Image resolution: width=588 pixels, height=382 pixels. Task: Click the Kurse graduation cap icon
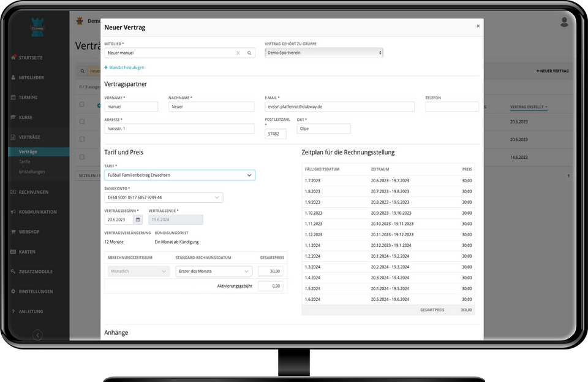13,117
